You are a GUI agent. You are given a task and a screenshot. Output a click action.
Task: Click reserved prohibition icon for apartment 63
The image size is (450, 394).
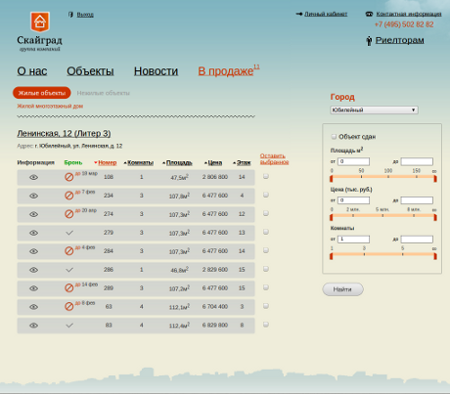pyautogui.click(x=69, y=307)
